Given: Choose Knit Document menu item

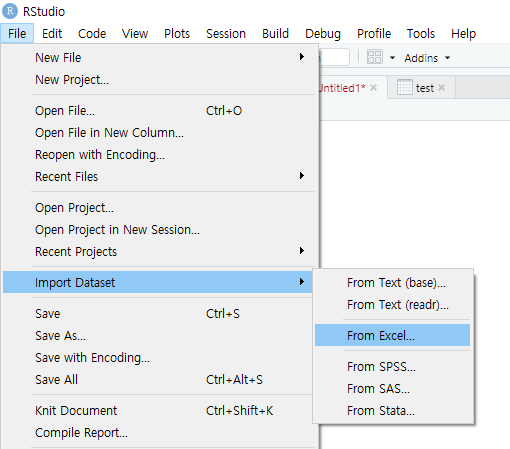Looking at the screenshot, I should click(x=158, y=410).
